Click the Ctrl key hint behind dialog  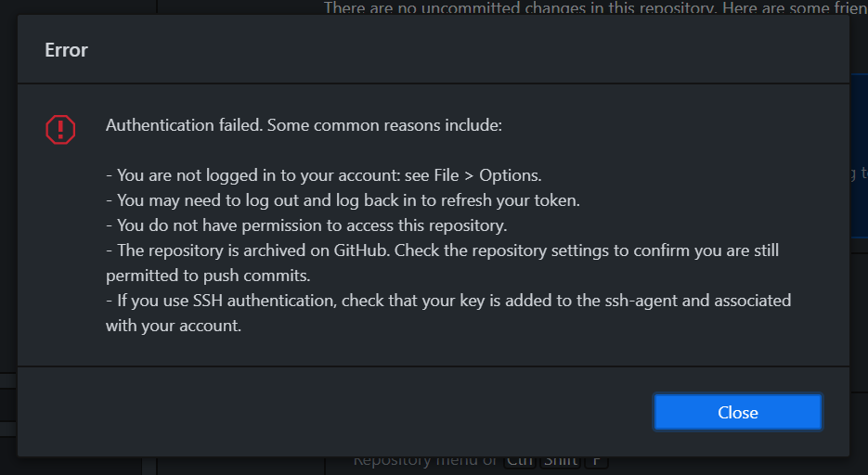click(x=519, y=461)
